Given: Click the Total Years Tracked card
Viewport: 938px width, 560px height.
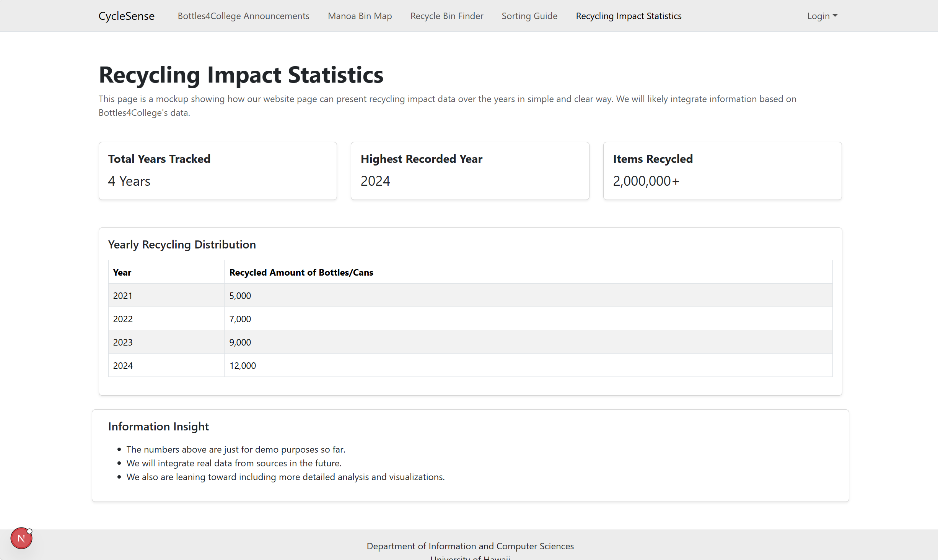Looking at the screenshot, I should (218, 171).
